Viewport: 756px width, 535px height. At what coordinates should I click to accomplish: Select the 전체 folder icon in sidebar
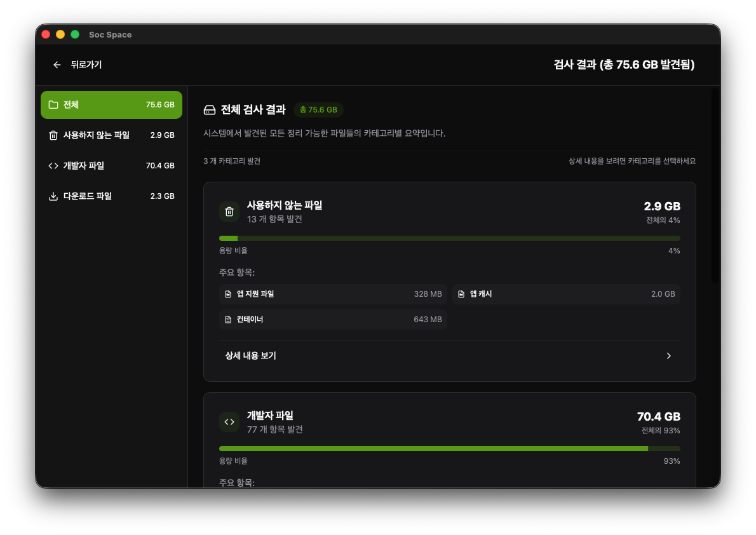[x=54, y=104]
